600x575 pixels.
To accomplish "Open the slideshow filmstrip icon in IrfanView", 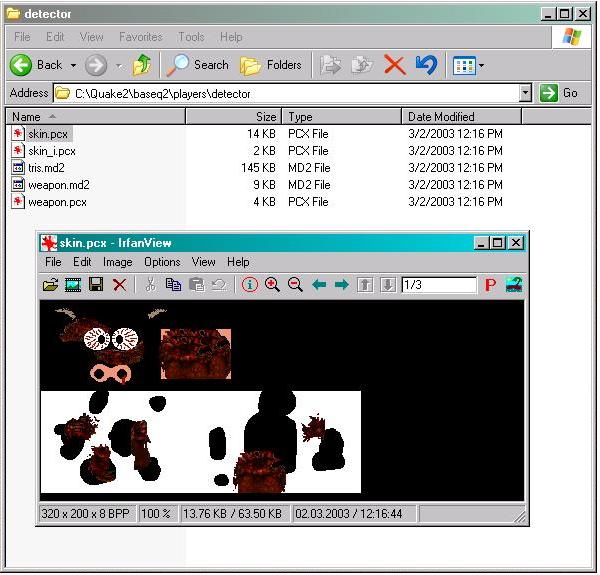I will pyautogui.click(x=73, y=285).
